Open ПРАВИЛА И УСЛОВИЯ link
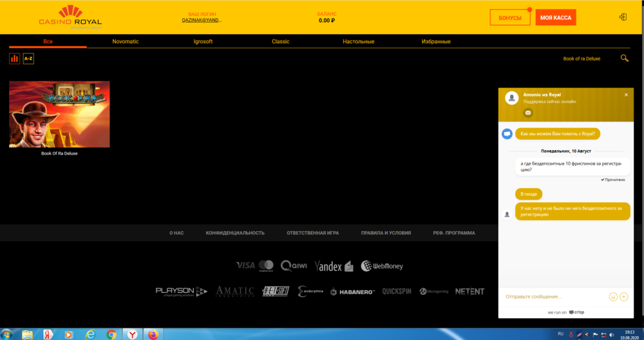Image resolution: width=644 pixels, height=340 pixels. (386, 233)
